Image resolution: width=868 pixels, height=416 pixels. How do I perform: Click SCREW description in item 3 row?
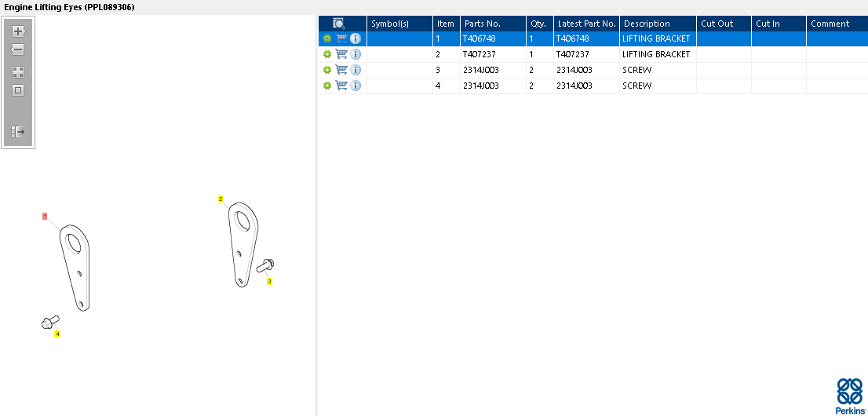pos(636,70)
